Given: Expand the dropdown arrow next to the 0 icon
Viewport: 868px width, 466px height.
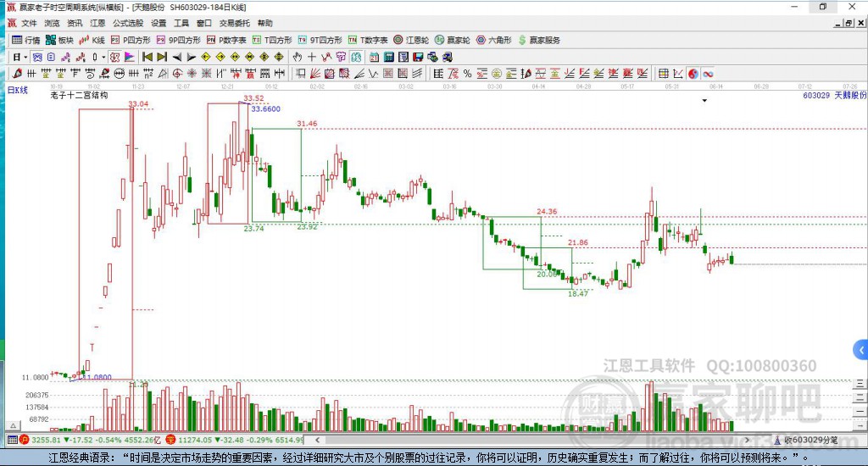Looking at the screenshot, I should 103,57.
